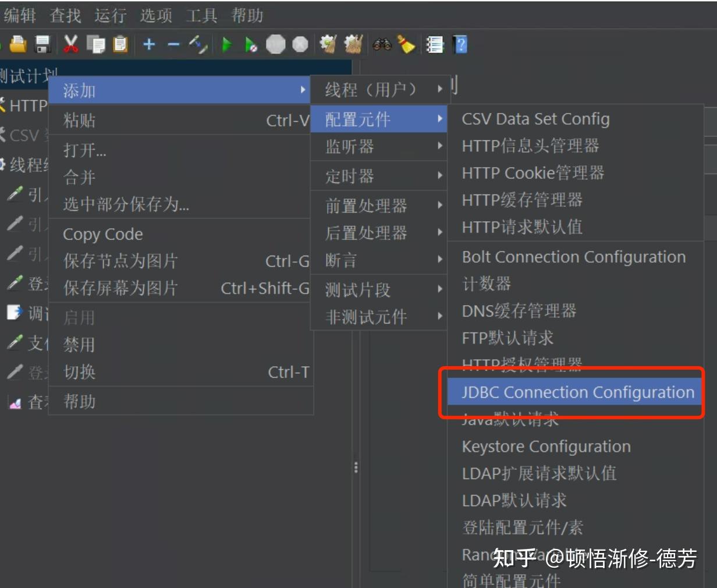Select CSV Data Set Config
The height and width of the screenshot is (588, 717).
coord(576,119)
